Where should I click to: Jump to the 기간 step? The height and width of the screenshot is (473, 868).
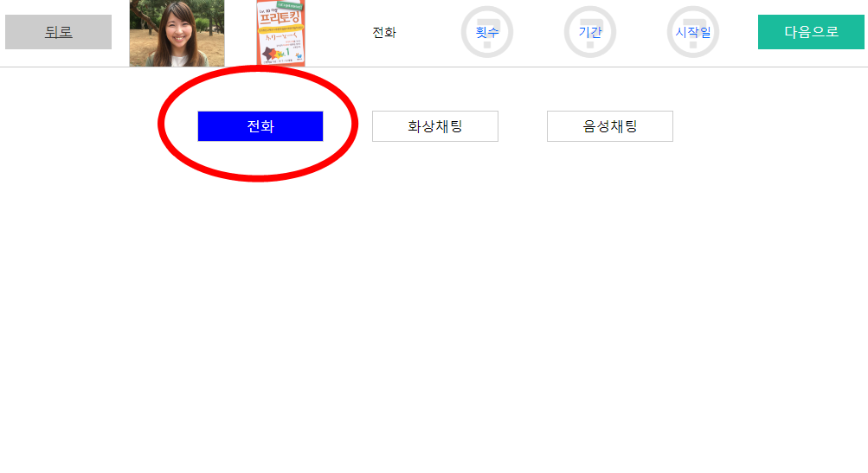(x=590, y=32)
